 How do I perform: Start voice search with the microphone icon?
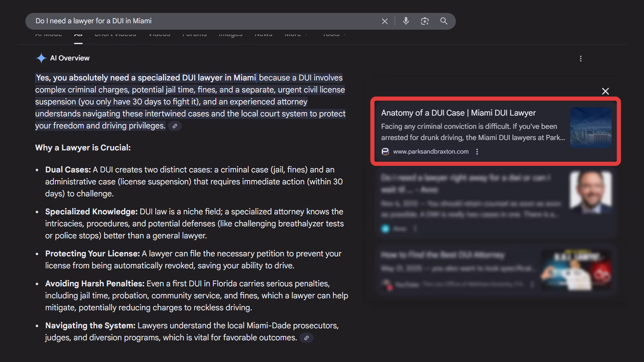click(x=406, y=21)
